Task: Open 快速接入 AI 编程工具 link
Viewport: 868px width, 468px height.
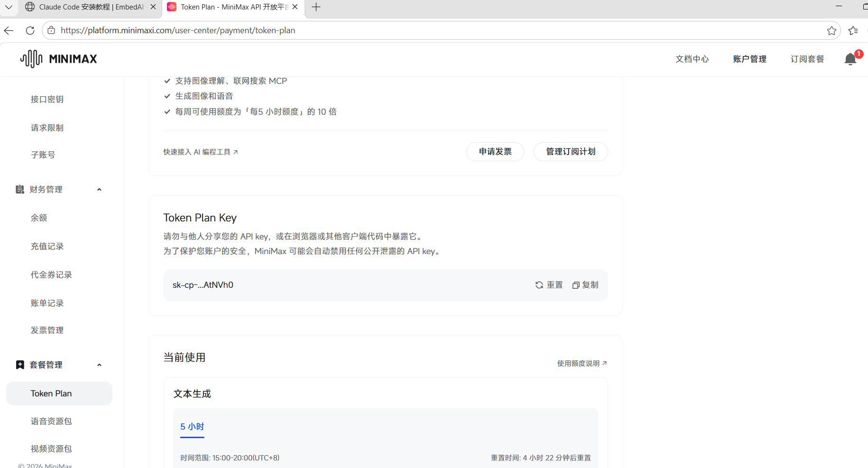Action: tap(201, 152)
